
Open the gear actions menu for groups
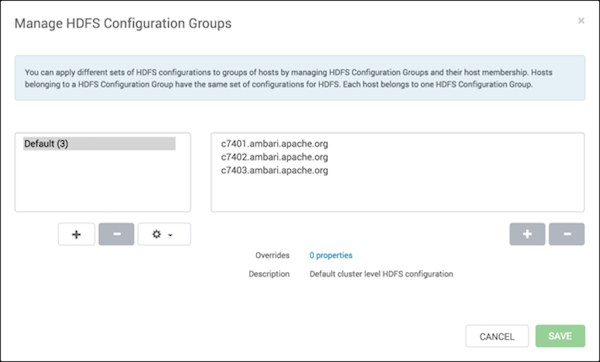pyautogui.click(x=164, y=234)
